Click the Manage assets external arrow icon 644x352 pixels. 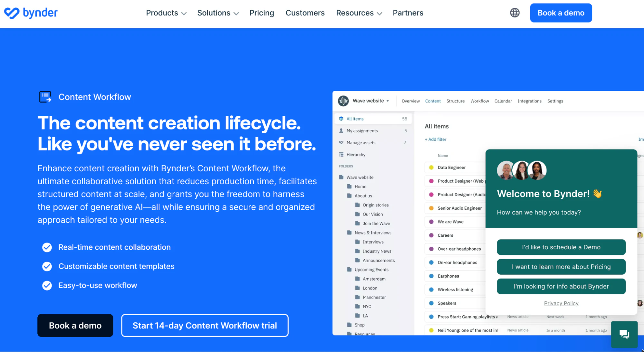(x=405, y=143)
